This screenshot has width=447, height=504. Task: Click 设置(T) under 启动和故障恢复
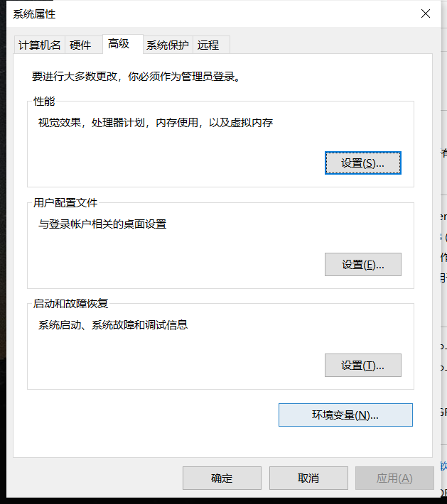point(362,365)
